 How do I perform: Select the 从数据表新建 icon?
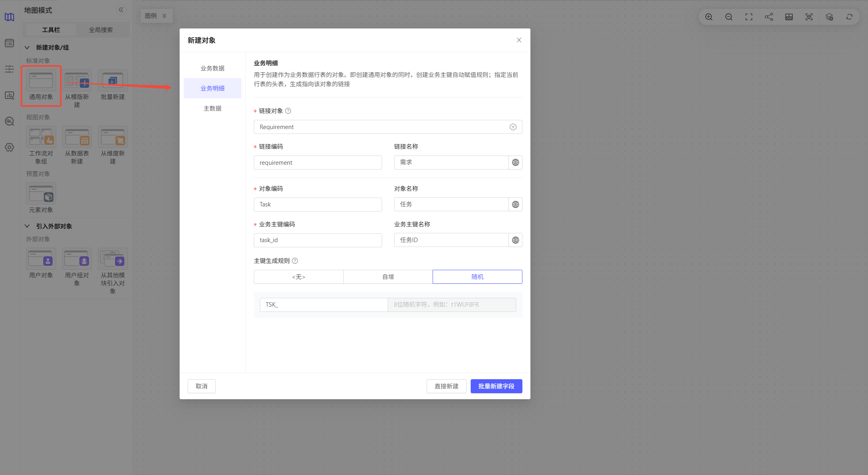pyautogui.click(x=77, y=137)
